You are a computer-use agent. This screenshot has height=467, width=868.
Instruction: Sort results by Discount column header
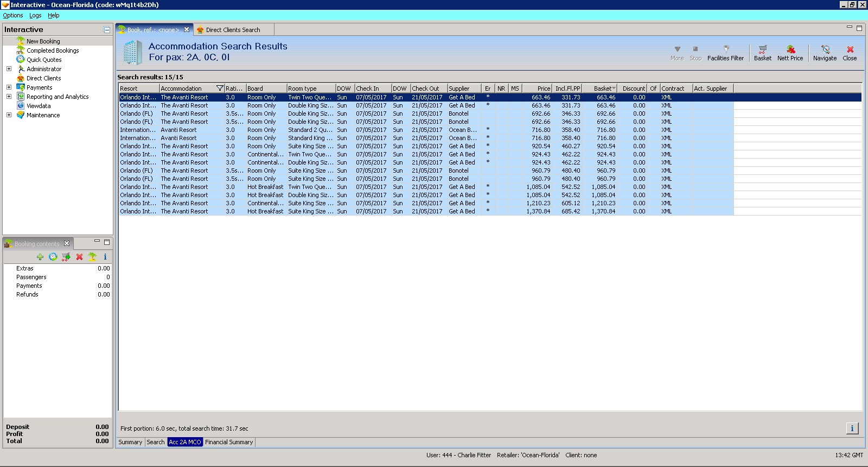pyautogui.click(x=632, y=89)
